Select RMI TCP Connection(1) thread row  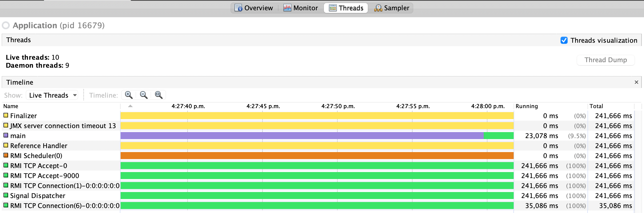tap(318, 186)
